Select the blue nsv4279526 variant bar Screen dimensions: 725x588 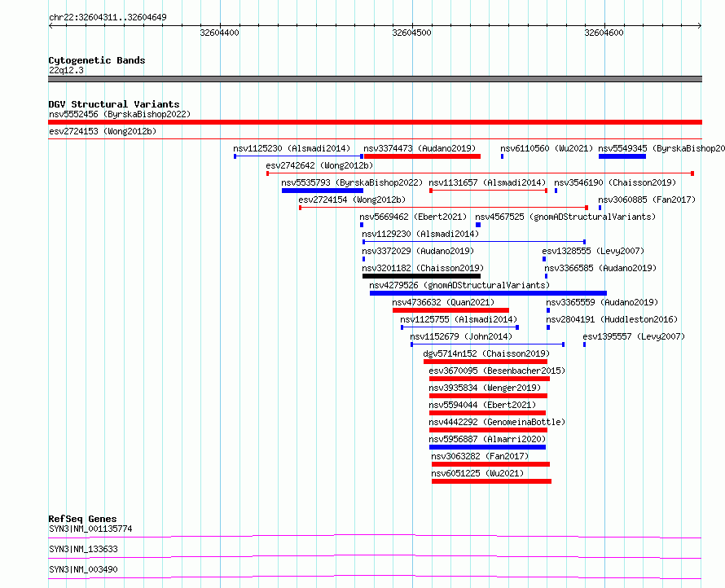point(488,293)
